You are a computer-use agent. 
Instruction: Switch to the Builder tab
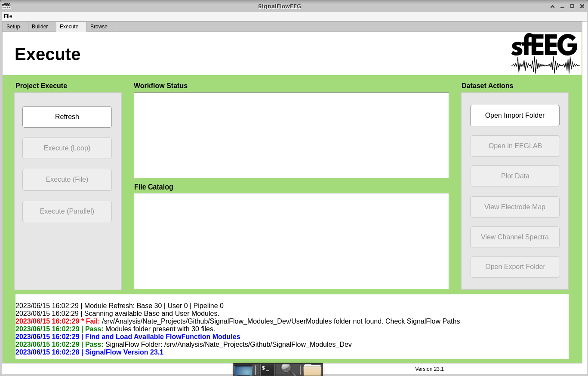click(x=40, y=27)
